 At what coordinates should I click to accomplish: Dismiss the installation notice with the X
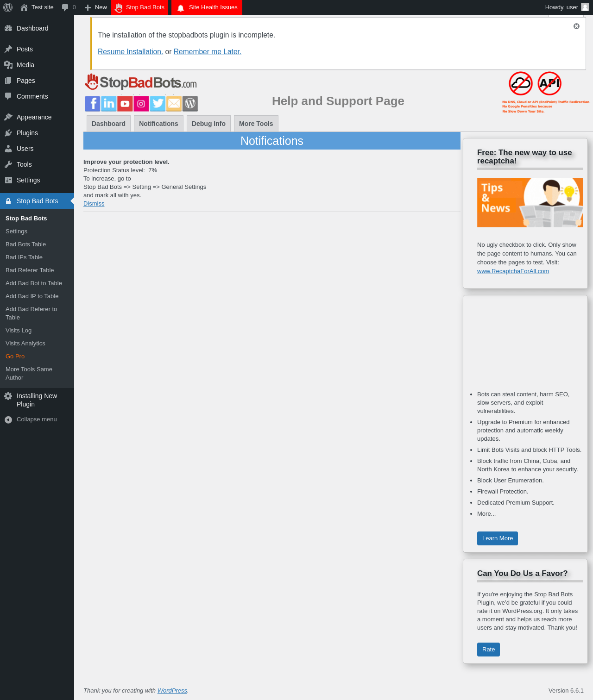tap(576, 26)
